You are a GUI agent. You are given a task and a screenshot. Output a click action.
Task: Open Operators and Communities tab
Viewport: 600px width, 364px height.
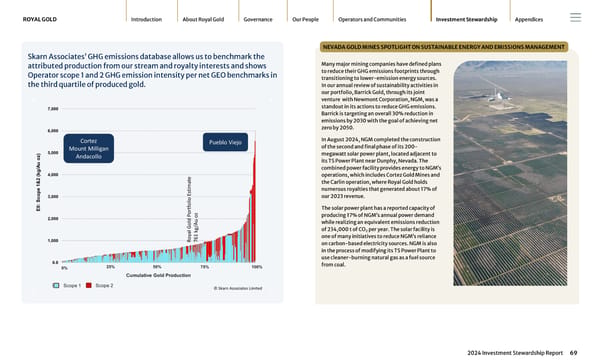click(x=372, y=19)
